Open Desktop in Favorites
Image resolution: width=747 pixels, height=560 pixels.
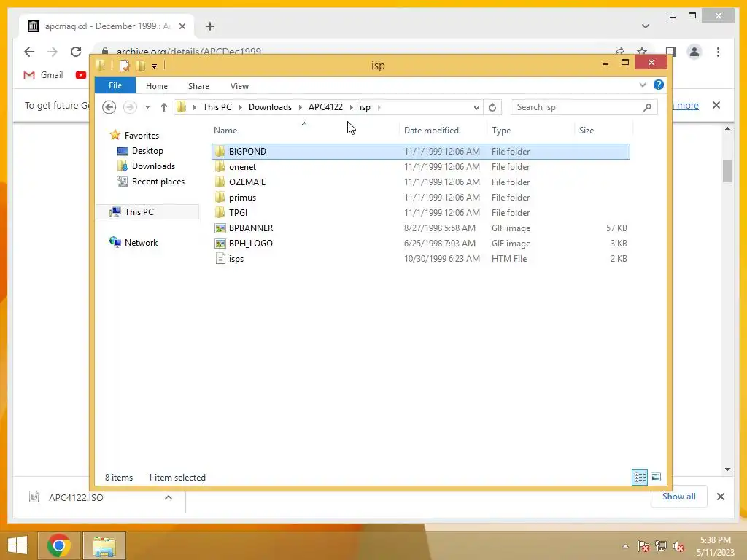tap(140, 151)
